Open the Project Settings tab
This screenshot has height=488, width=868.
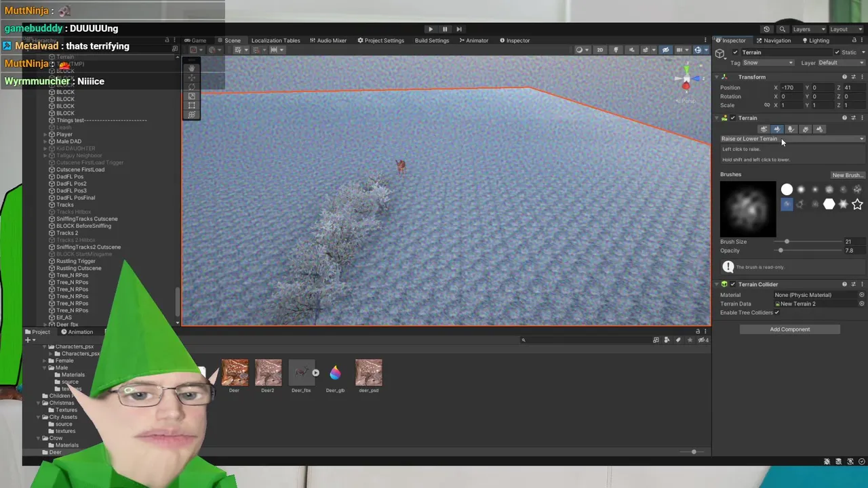[380, 41]
